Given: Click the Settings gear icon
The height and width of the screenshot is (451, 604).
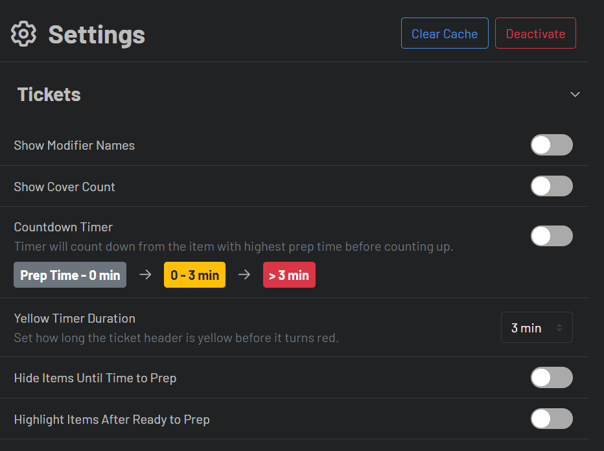Looking at the screenshot, I should [23, 34].
